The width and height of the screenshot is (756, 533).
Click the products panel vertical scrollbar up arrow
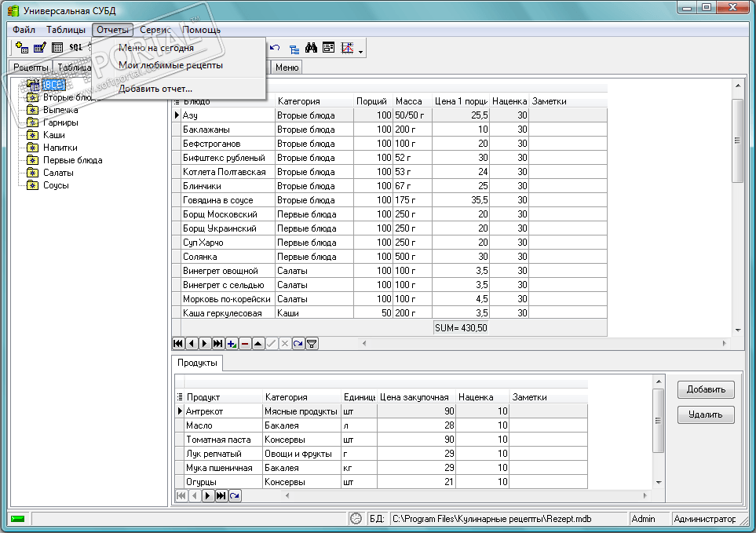(x=659, y=381)
